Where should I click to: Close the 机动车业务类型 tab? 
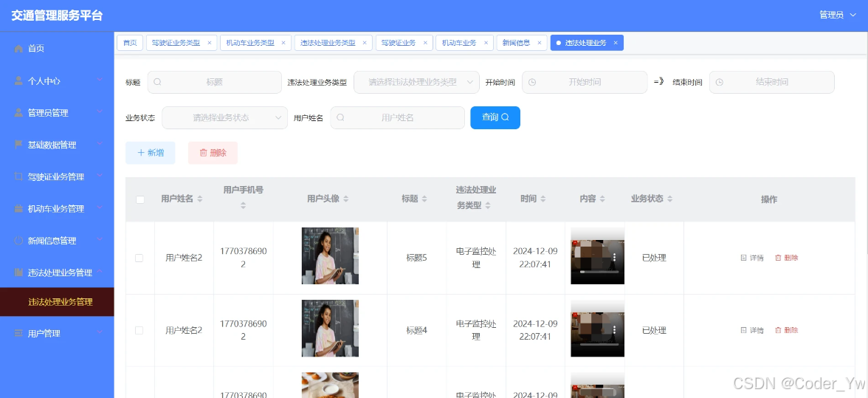pos(283,43)
